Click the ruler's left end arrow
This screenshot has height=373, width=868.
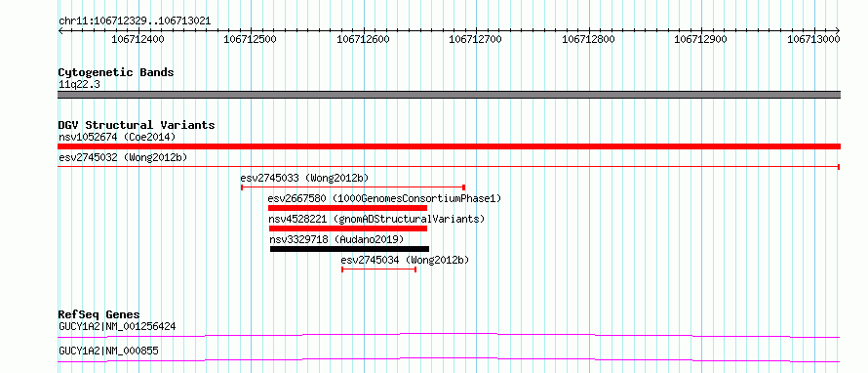pos(60,30)
